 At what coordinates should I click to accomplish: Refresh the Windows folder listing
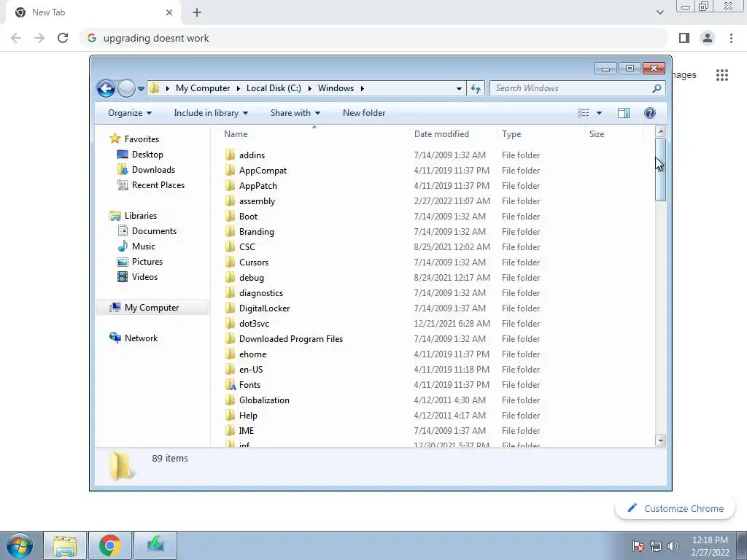tap(476, 88)
